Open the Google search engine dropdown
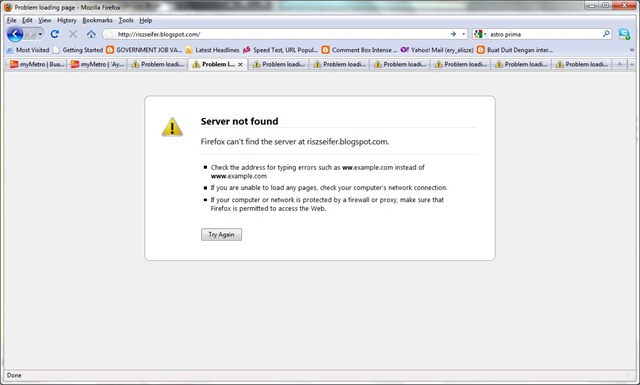 [x=480, y=34]
